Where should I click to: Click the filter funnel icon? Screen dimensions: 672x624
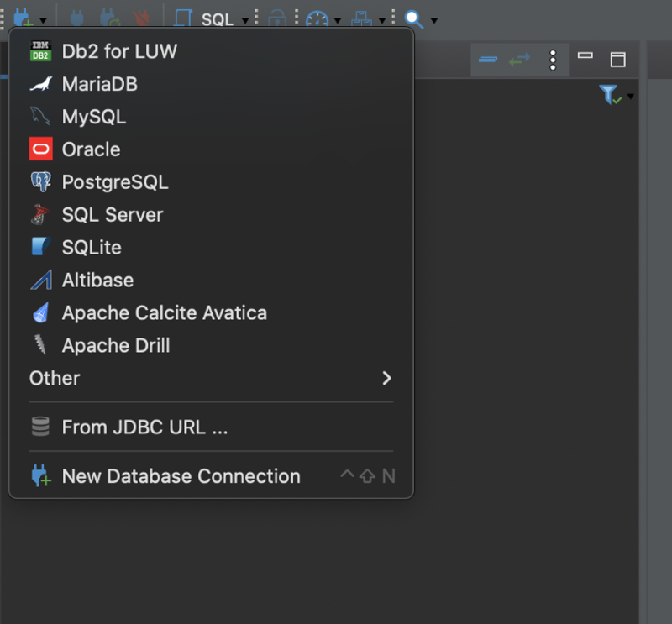coord(610,94)
